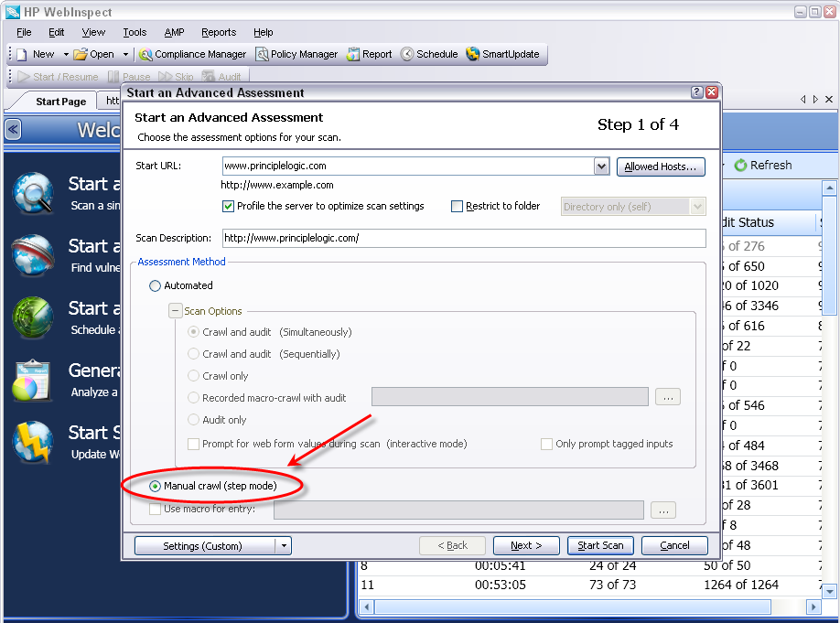The height and width of the screenshot is (623, 840).
Task: Select the Automated radio button
Action: pyautogui.click(x=155, y=286)
